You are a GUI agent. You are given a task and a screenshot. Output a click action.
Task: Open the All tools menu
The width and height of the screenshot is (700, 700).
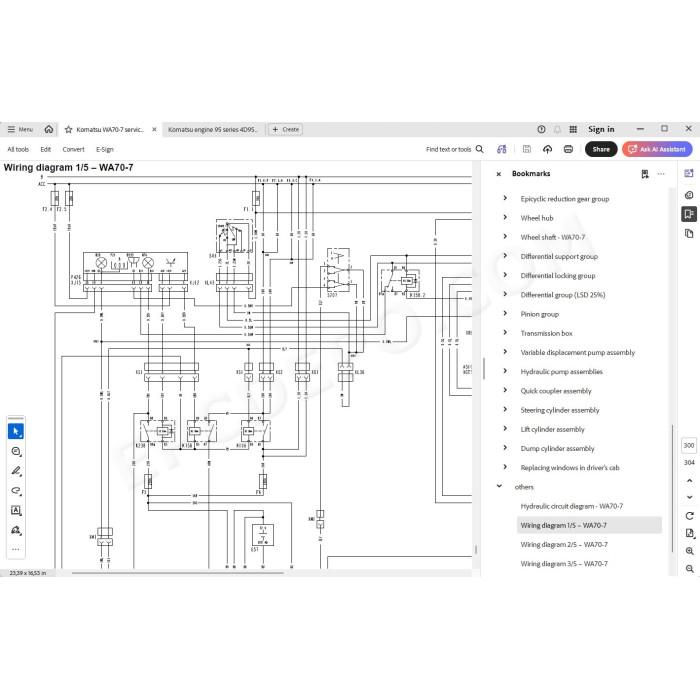click(18, 149)
